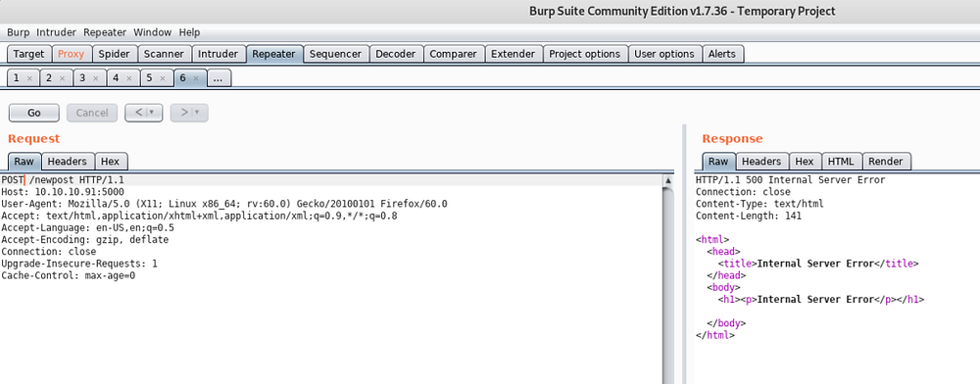Open the User options tab
This screenshot has width=980, height=384.
(x=663, y=54)
